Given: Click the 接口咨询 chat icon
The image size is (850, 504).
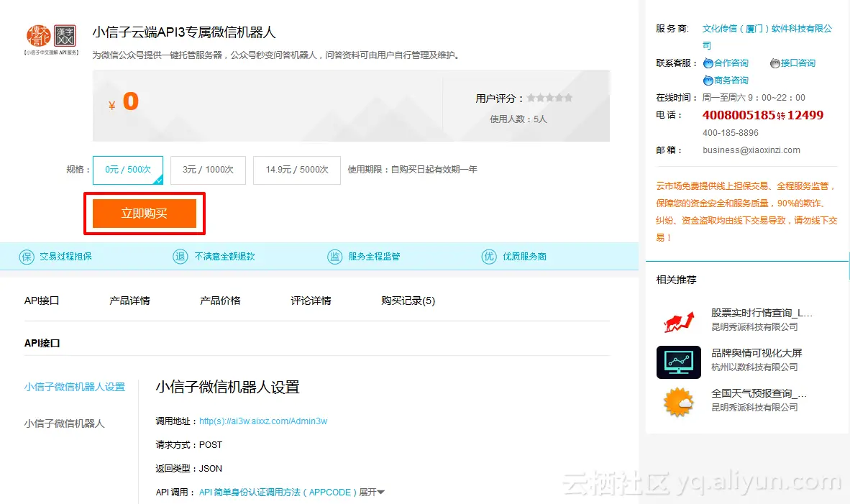Looking at the screenshot, I should tap(775, 63).
